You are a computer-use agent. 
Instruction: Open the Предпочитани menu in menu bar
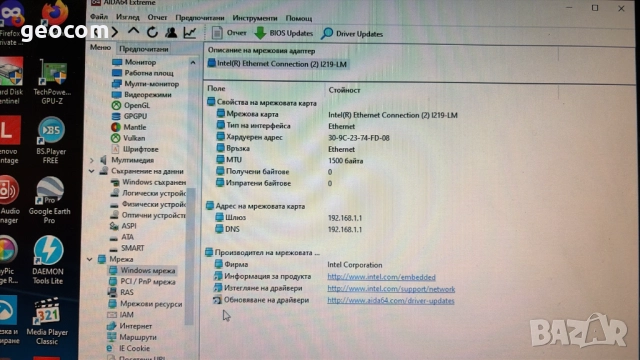coord(200,18)
